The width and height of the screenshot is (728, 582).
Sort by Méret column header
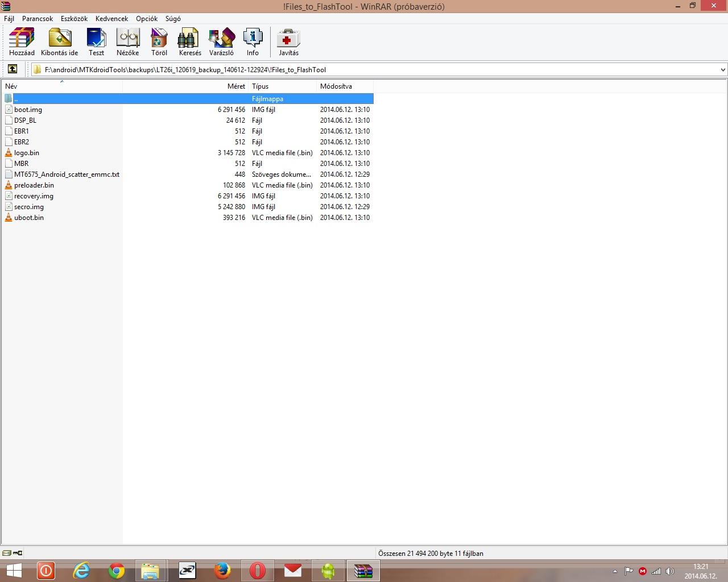pos(185,86)
